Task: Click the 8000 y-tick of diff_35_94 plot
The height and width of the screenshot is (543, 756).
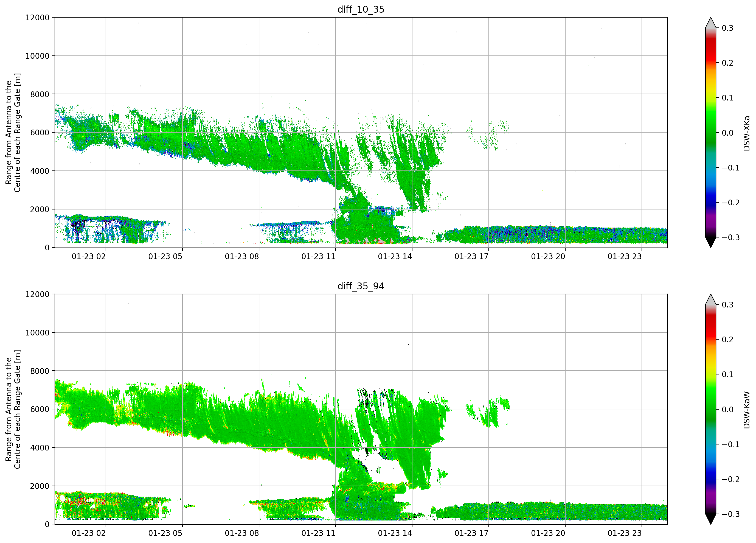Action: 40,371
